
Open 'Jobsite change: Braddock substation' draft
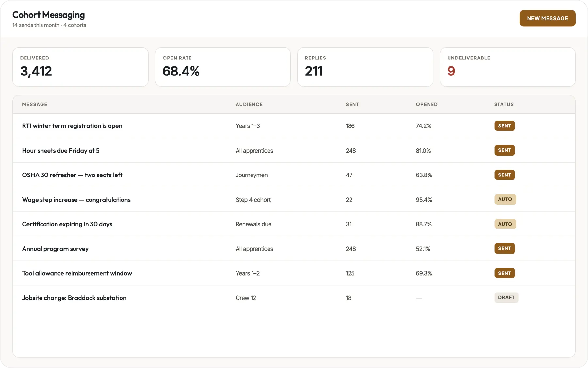[74, 298]
